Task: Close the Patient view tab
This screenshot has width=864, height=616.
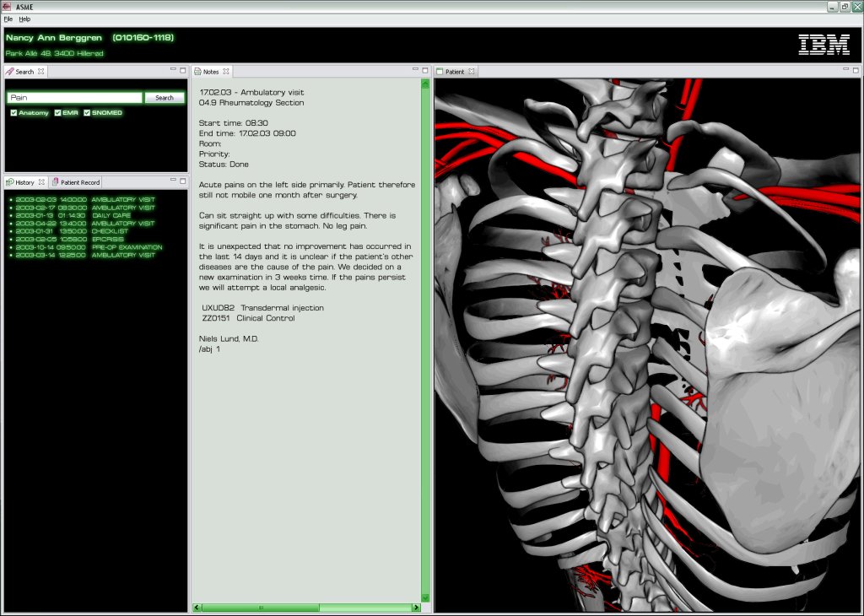Action: tap(472, 72)
